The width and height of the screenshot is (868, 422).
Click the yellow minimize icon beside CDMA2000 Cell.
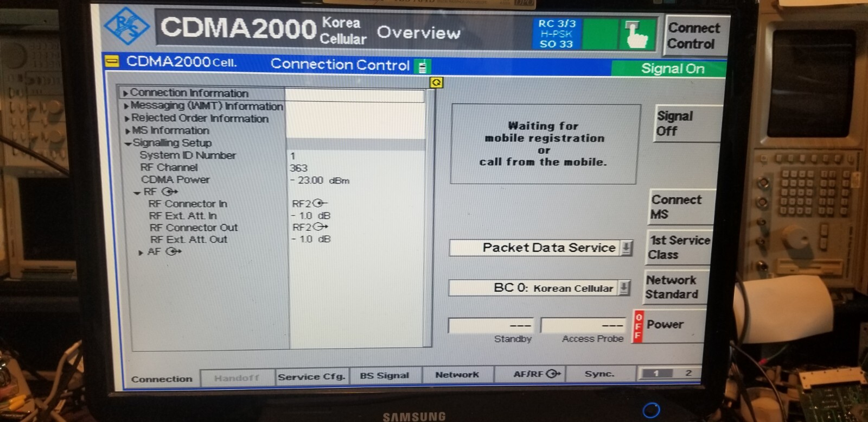click(x=112, y=61)
